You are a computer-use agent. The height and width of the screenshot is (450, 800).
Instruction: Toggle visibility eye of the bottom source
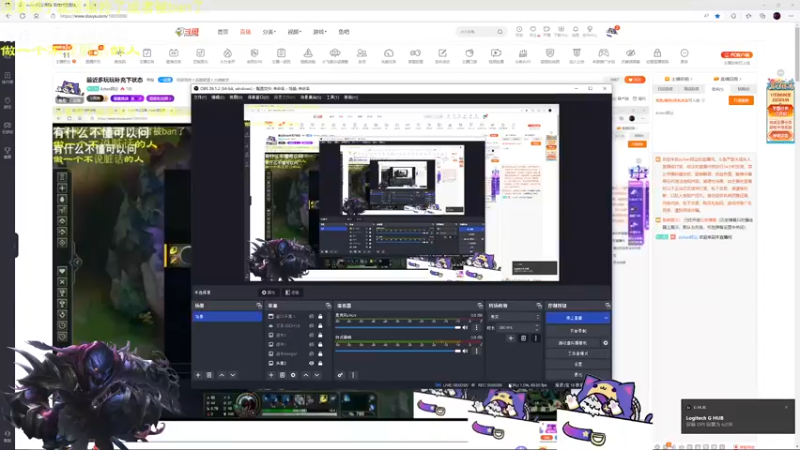[x=311, y=363]
